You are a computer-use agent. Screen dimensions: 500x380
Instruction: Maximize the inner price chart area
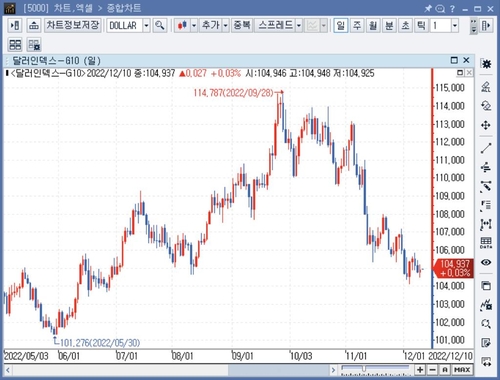point(460,73)
